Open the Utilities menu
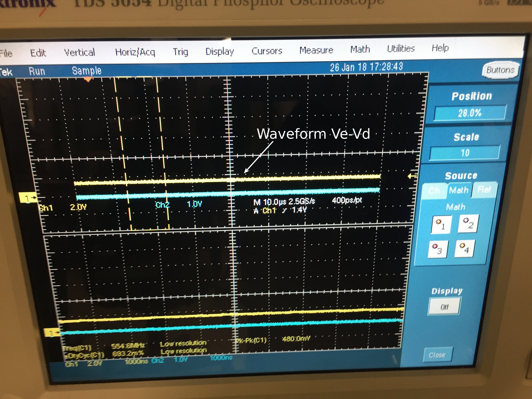 [x=401, y=49]
